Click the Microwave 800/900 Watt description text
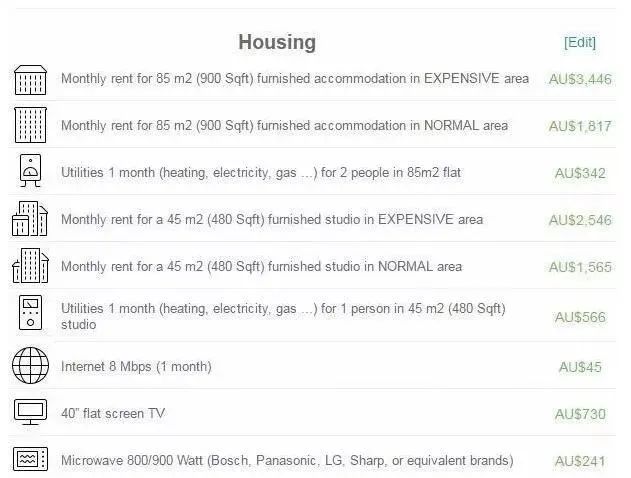Viewport: 631px width, 478px height. [287, 461]
